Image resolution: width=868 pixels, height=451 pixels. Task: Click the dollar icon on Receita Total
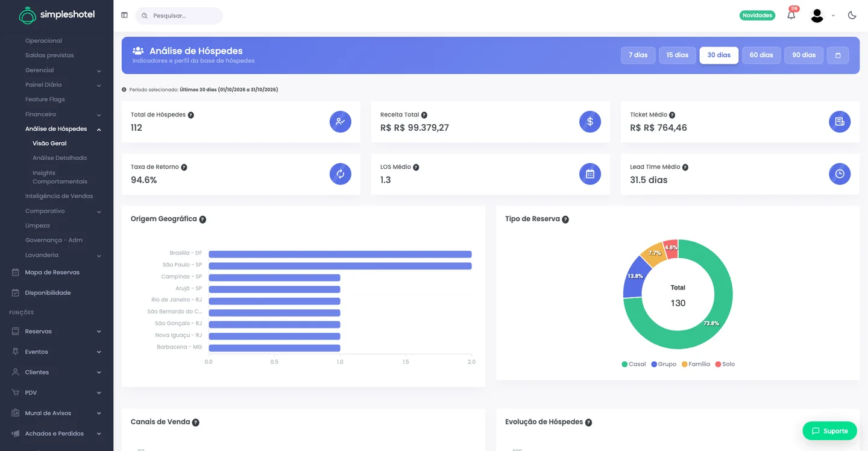[x=590, y=122]
